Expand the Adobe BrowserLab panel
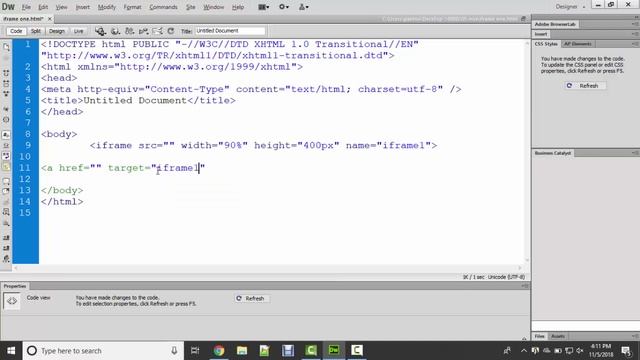This screenshot has width=640, height=360. tap(555, 24)
